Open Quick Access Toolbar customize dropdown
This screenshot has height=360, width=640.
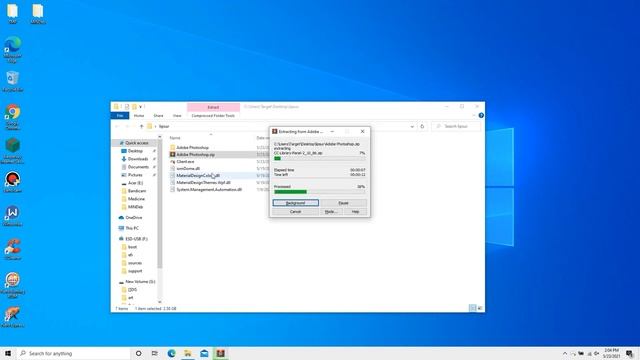(141, 107)
